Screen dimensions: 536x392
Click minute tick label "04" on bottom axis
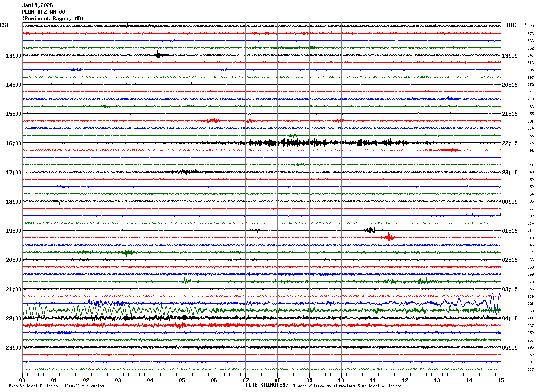(x=150, y=380)
